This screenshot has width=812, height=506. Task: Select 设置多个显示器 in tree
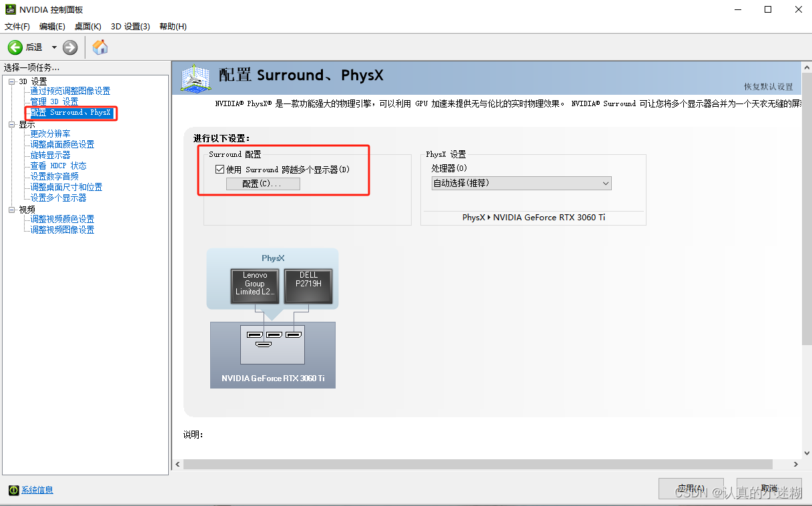click(58, 198)
